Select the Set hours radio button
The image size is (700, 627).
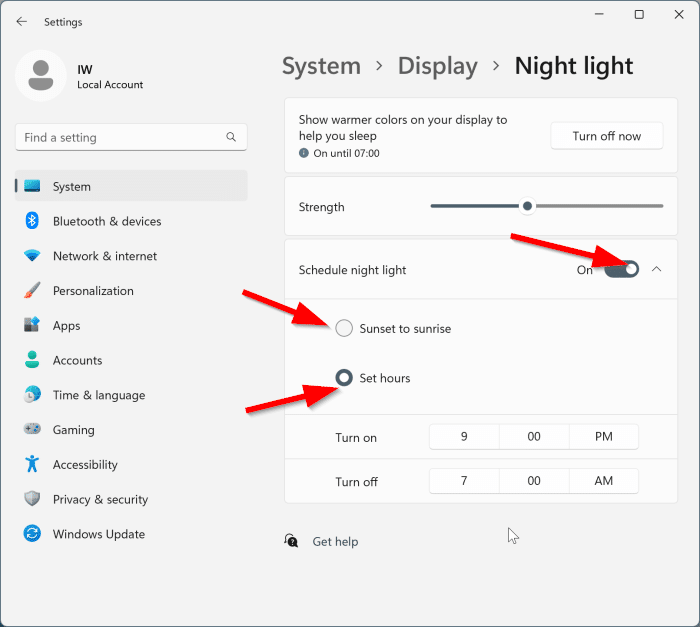344,378
